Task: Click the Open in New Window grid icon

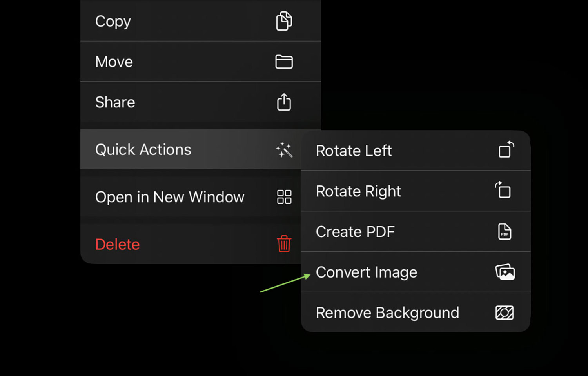Action: [x=284, y=197]
